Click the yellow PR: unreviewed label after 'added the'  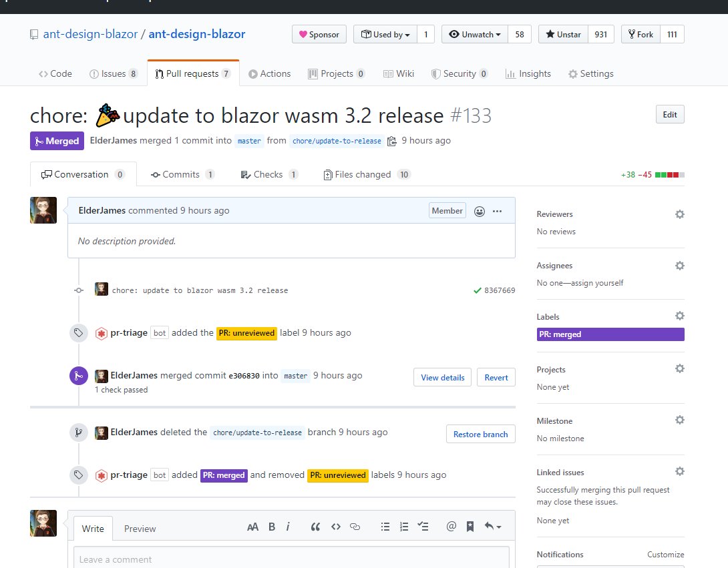(246, 333)
